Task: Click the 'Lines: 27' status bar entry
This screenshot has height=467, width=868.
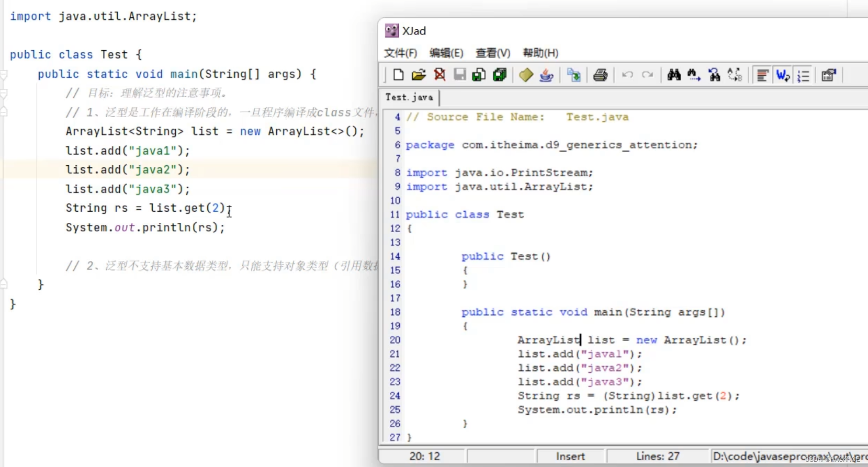Action: [x=658, y=457]
